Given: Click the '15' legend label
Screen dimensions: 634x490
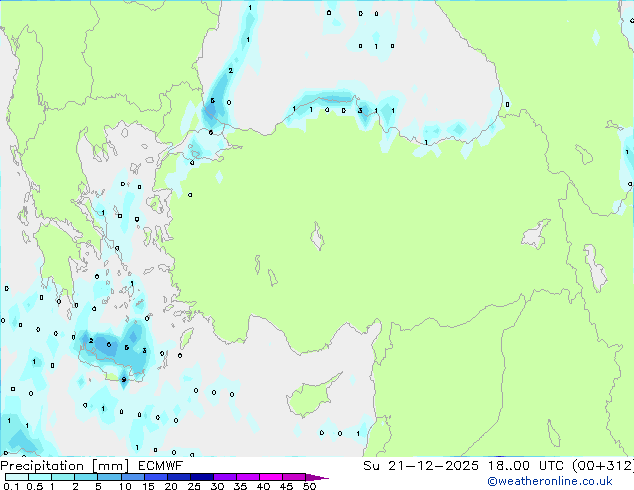Looking at the screenshot, I should click(x=148, y=486).
